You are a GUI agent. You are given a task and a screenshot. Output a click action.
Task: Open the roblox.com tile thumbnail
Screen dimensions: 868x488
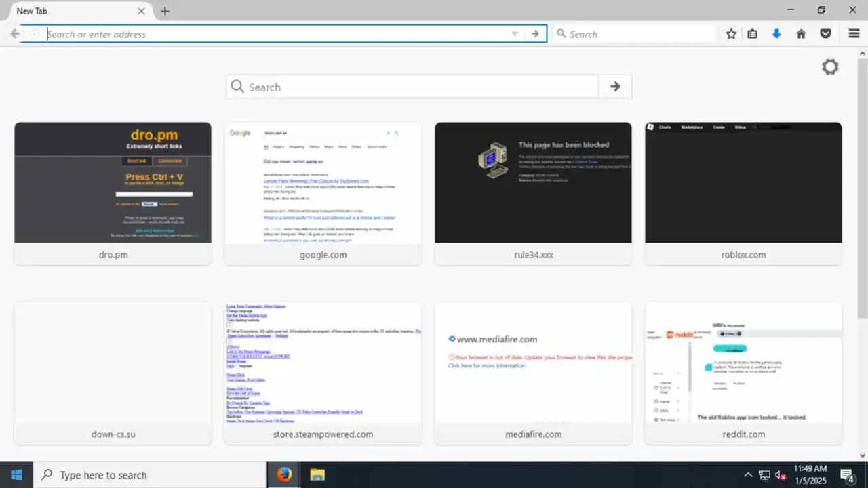[x=743, y=182]
